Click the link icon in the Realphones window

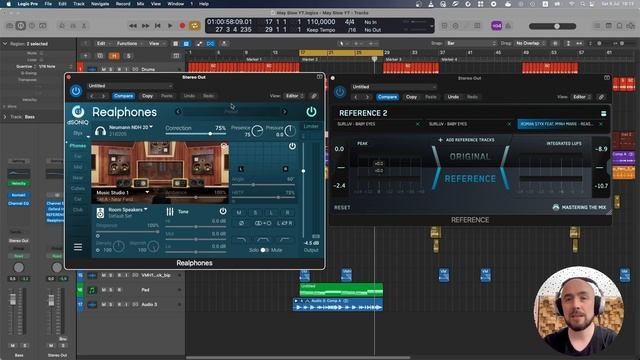click(314, 96)
